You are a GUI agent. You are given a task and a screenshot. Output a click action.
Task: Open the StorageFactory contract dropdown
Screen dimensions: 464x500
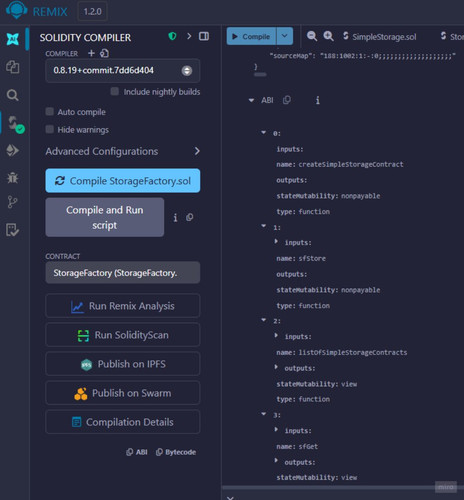pos(123,273)
